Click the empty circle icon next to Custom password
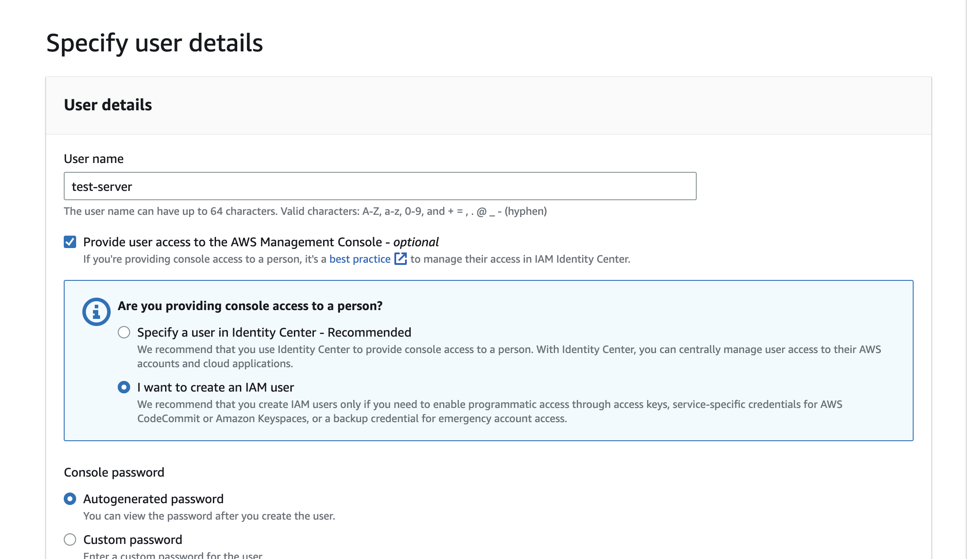The width and height of the screenshot is (980, 559). 69,539
